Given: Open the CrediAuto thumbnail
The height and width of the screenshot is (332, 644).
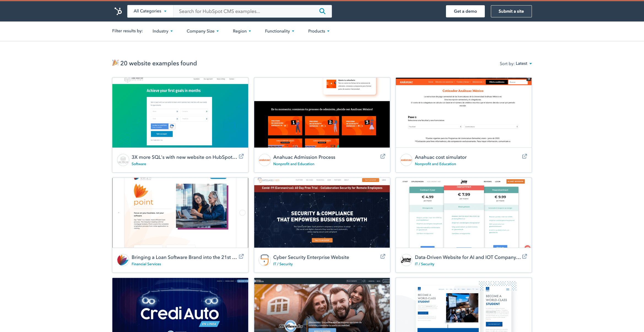Looking at the screenshot, I should pos(180,305).
